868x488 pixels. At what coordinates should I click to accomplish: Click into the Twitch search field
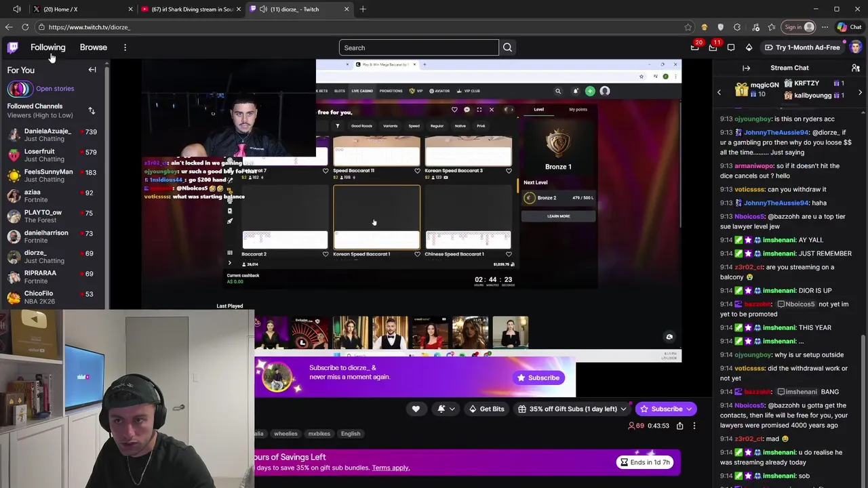coord(419,47)
